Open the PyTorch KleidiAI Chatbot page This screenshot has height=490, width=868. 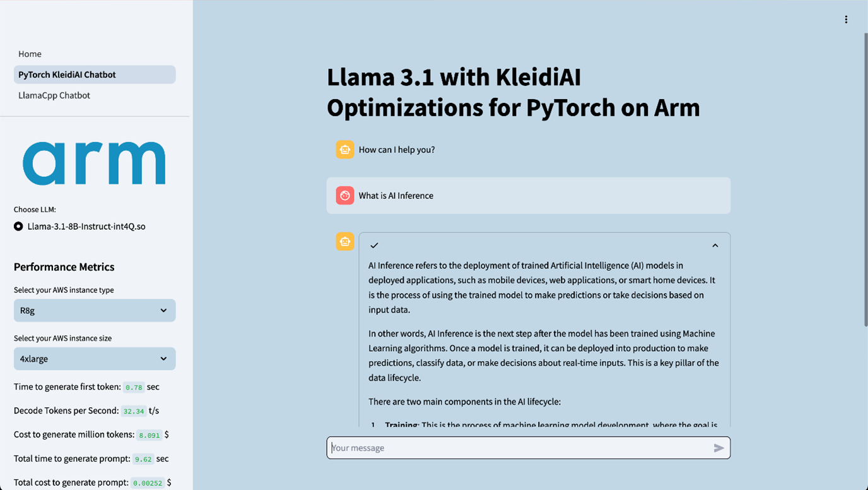(67, 75)
